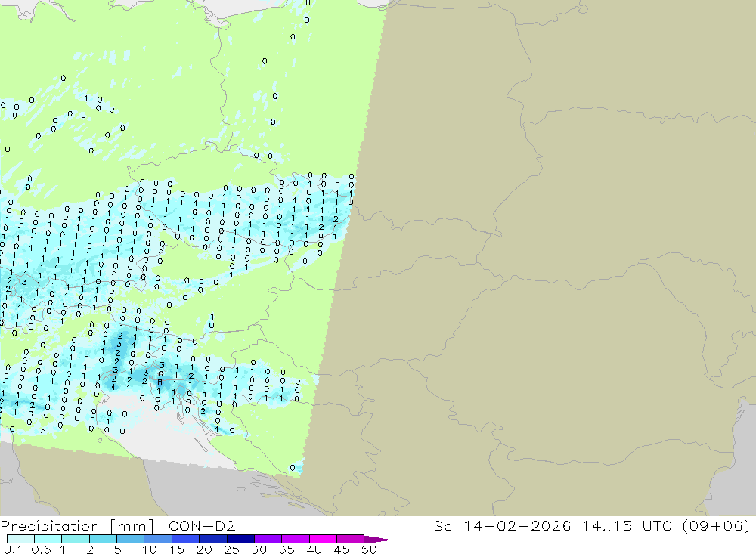Click the 'ICON-D2' model name label
The height and width of the screenshot is (554, 756).
200,525
